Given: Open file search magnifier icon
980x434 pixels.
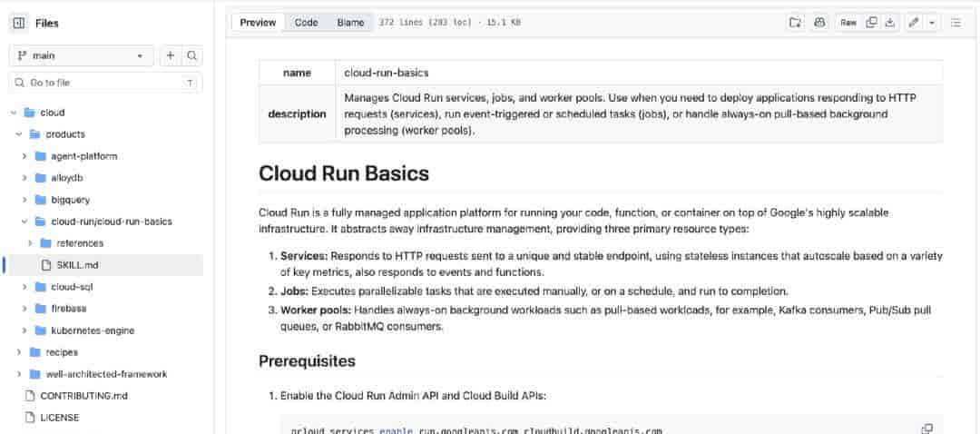Looking at the screenshot, I should [191, 55].
